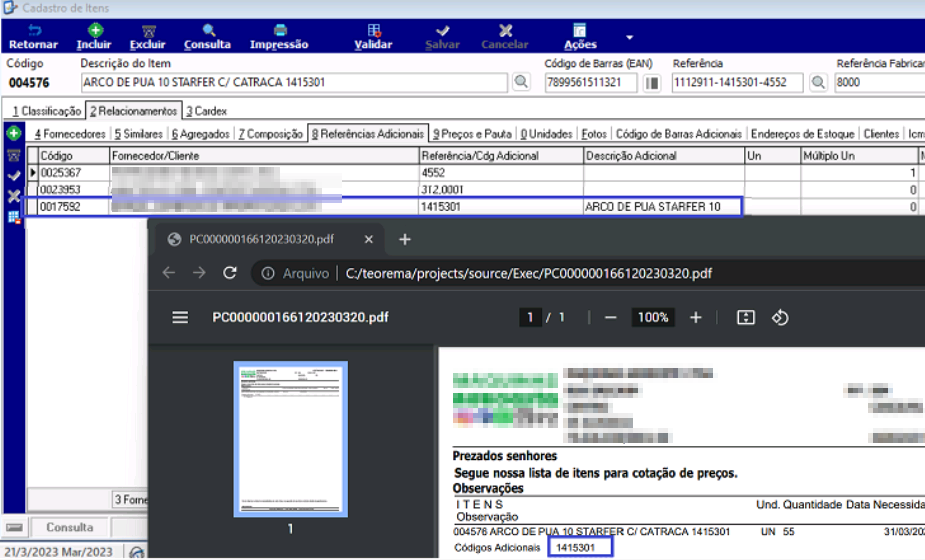Open the 0 Unidades subtab
Screen dimensions: 925x560
(546, 134)
